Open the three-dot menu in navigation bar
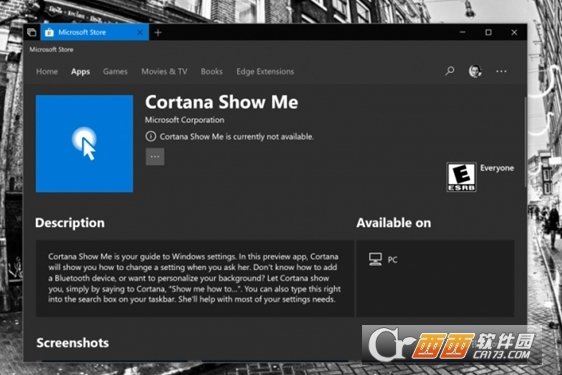Screen dimensions: 562x375 (501, 71)
